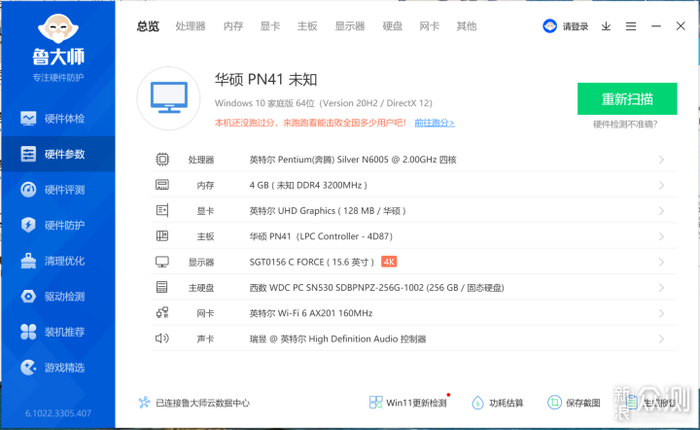Switch to the 网卡 top tab
700x430 pixels.
429,26
